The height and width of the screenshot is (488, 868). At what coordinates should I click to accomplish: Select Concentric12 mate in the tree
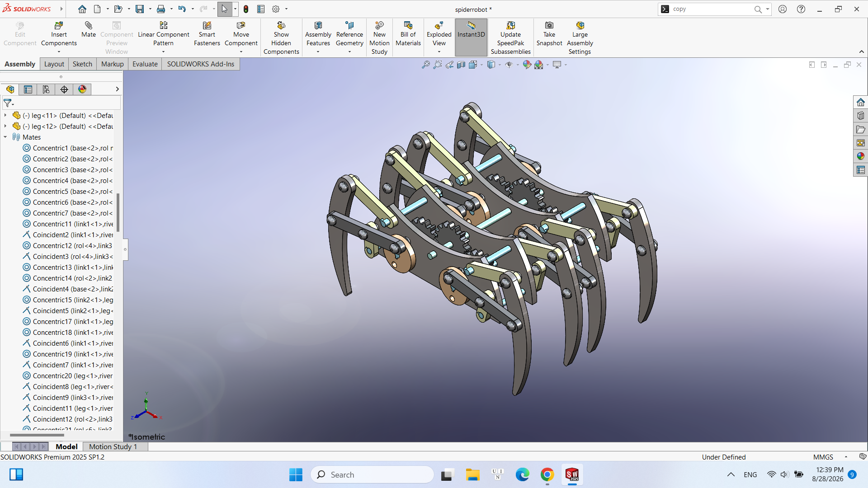[x=68, y=245]
